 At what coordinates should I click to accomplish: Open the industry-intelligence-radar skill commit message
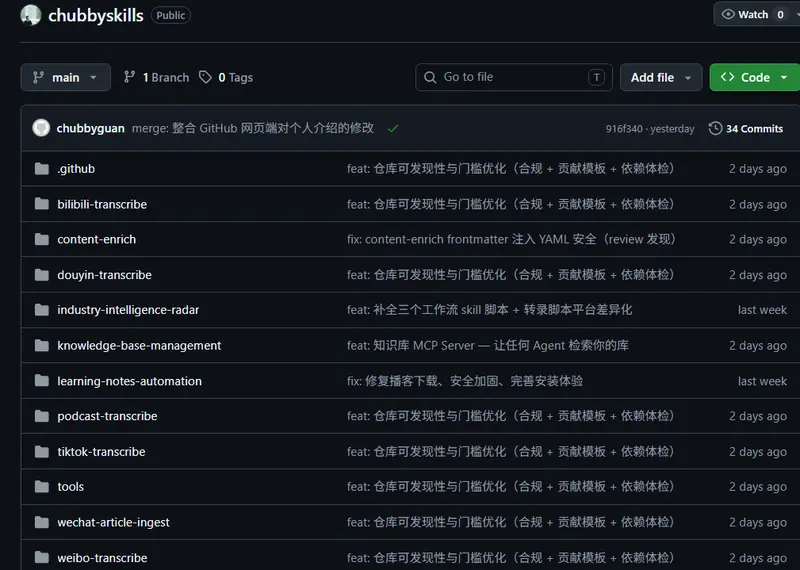489,310
